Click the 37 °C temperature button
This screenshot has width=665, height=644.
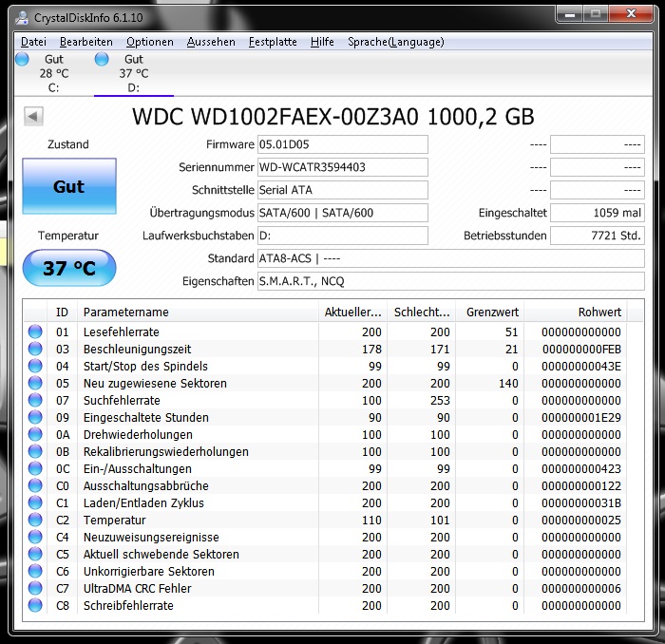coord(69,268)
